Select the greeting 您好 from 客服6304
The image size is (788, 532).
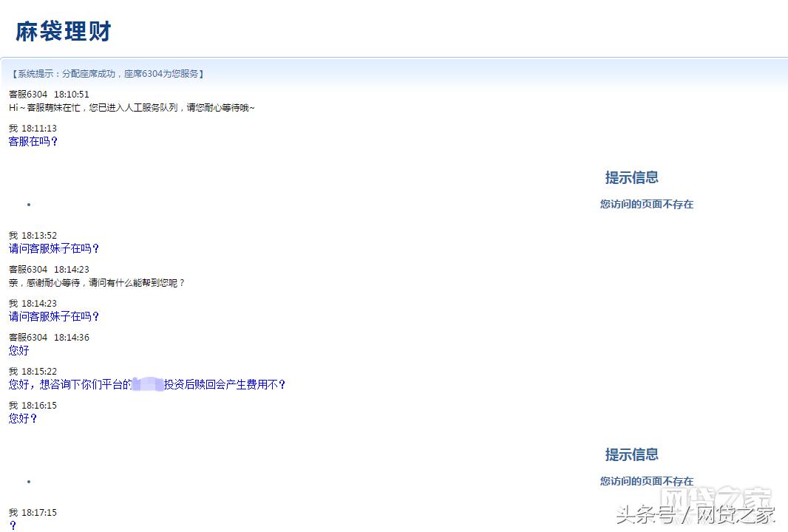tap(18, 350)
